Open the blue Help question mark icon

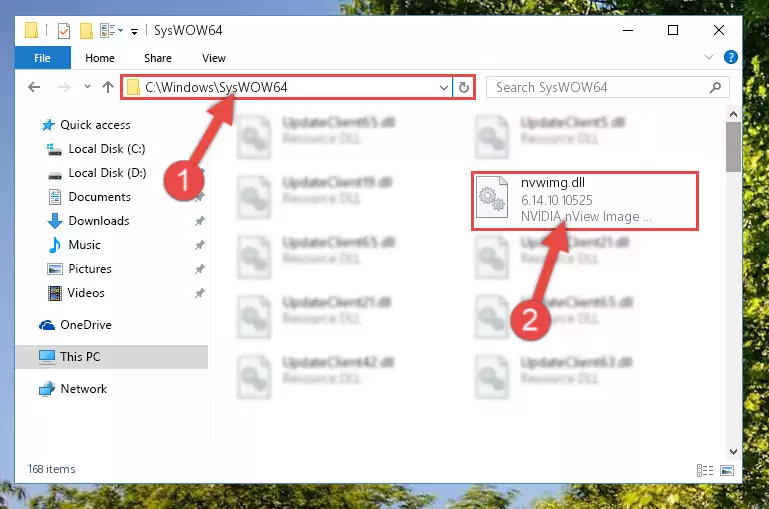coord(731,57)
